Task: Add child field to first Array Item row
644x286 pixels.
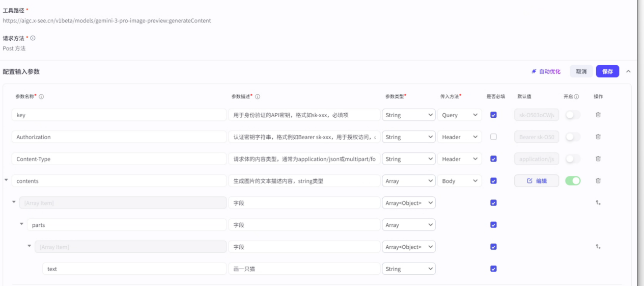Action: 598,203
